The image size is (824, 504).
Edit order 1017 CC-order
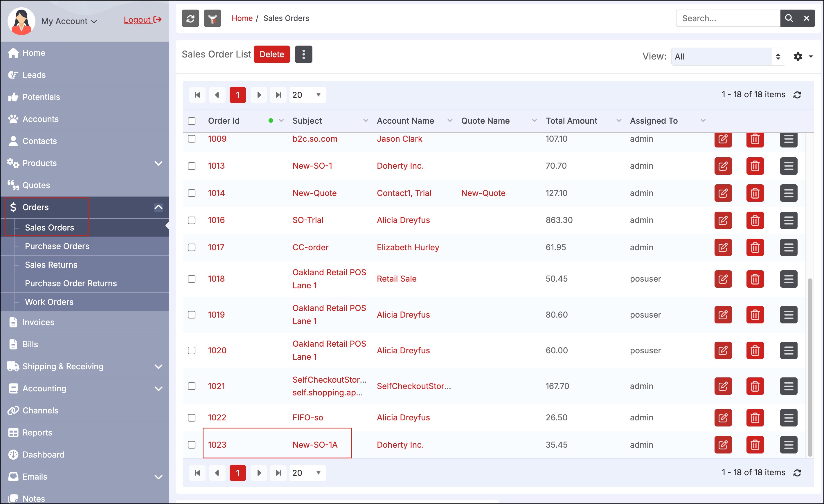(723, 247)
